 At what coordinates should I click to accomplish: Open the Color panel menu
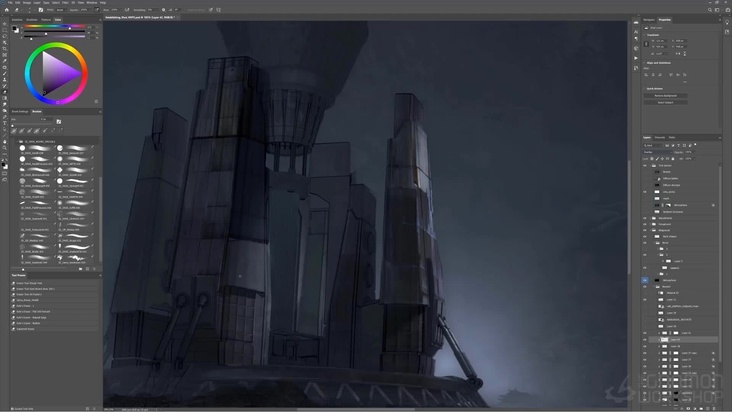tap(100, 20)
